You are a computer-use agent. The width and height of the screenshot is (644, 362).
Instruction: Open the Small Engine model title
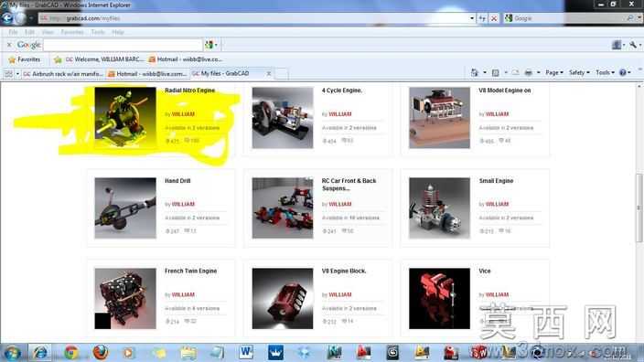(496, 181)
